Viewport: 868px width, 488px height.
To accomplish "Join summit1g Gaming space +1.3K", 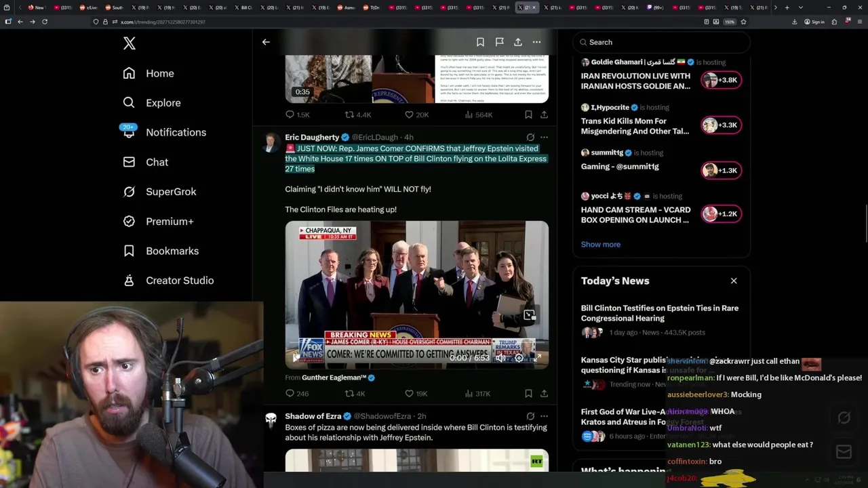I will [x=721, y=170].
